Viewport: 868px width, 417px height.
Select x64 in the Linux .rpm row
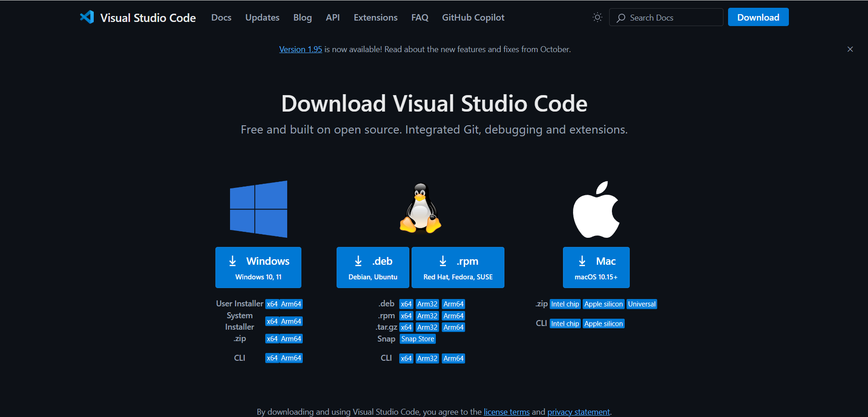(406, 316)
